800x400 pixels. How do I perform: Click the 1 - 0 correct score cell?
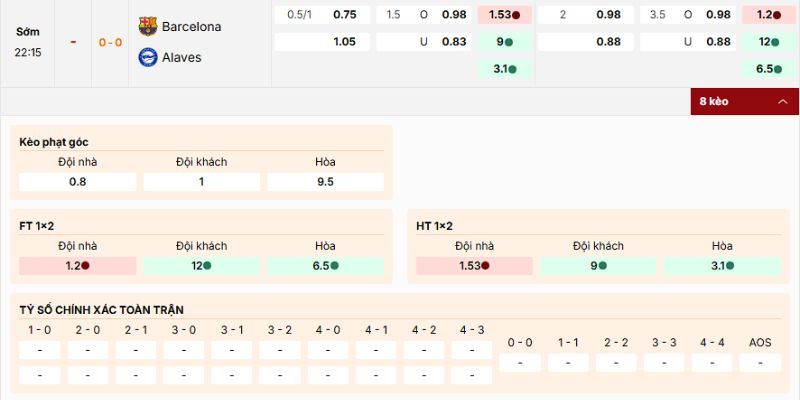point(40,350)
